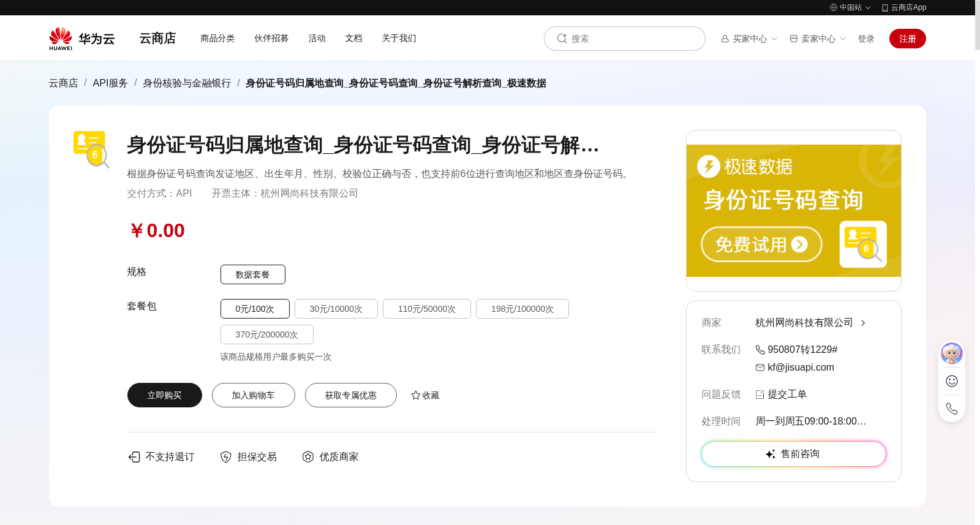Click the phone icon beside 950807转1229#
This screenshot has height=525, width=980.
[x=760, y=350]
